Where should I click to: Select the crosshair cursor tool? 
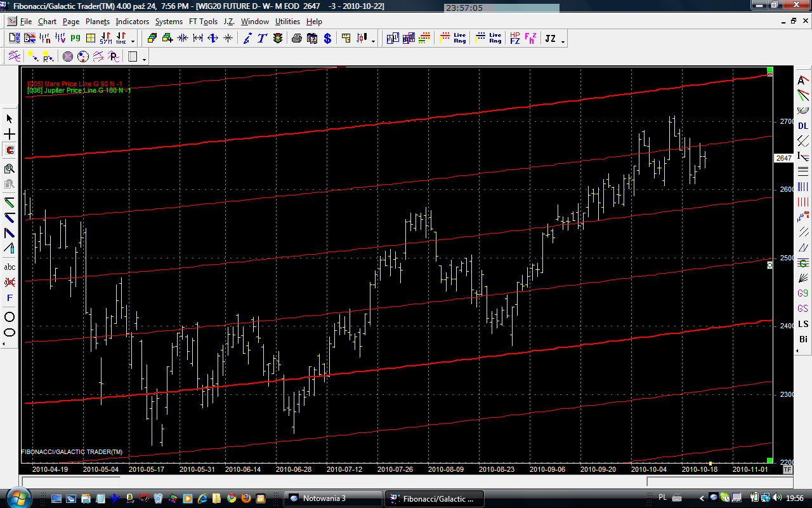pyautogui.click(x=10, y=135)
